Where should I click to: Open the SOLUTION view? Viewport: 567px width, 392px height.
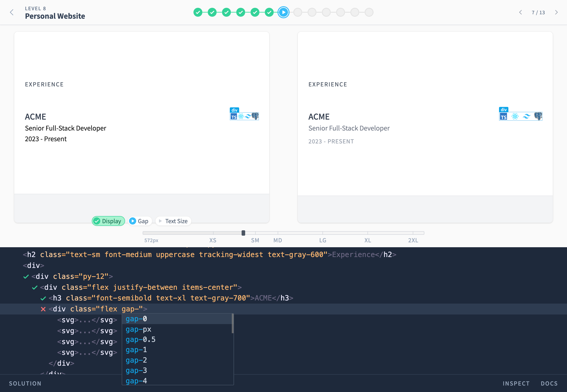click(x=25, y=383)
